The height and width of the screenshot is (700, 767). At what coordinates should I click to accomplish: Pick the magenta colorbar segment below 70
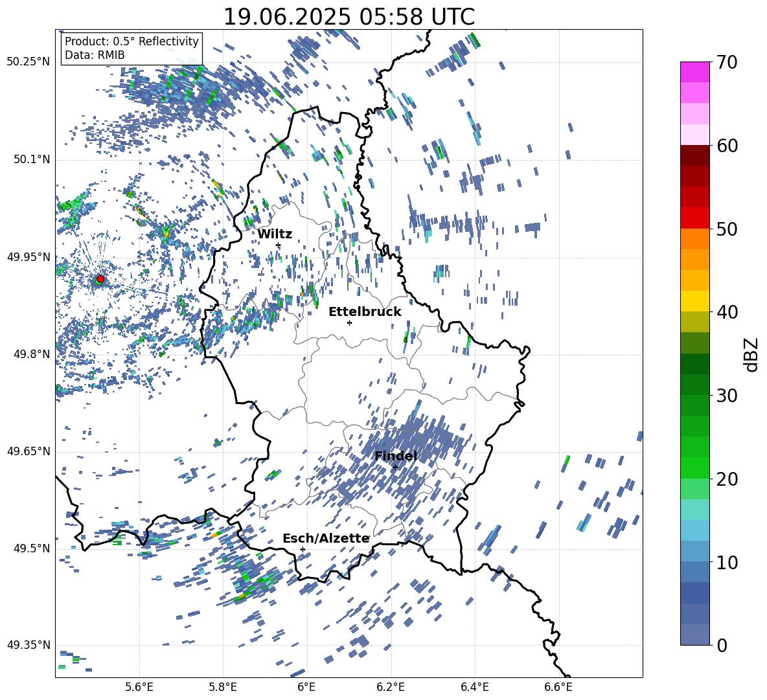694,72
